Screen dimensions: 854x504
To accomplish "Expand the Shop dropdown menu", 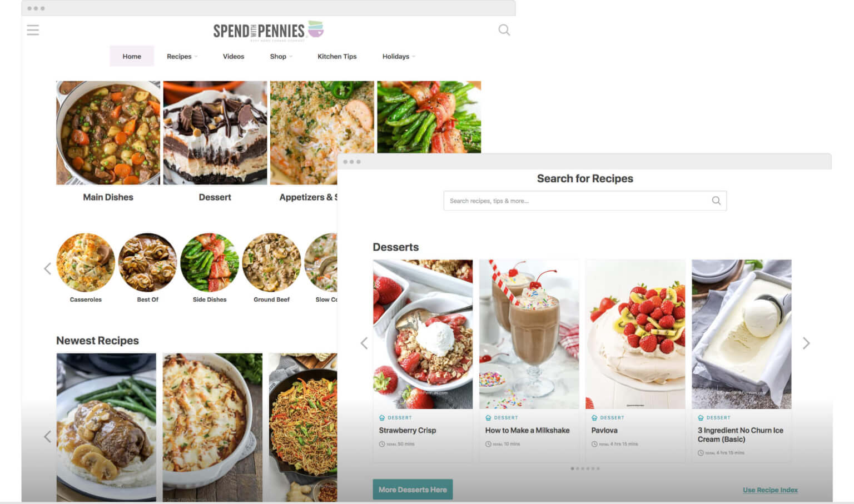I will point(281,56).
